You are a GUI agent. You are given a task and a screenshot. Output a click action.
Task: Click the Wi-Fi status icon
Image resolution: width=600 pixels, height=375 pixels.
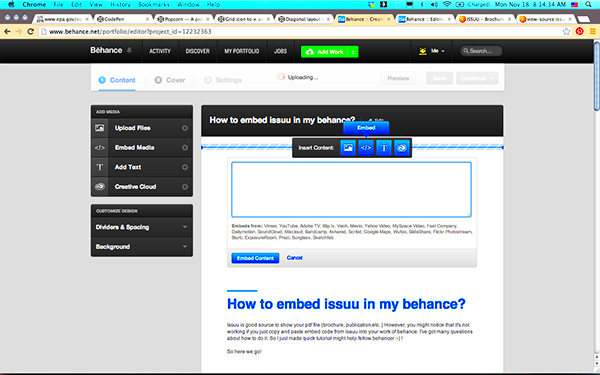447,5
